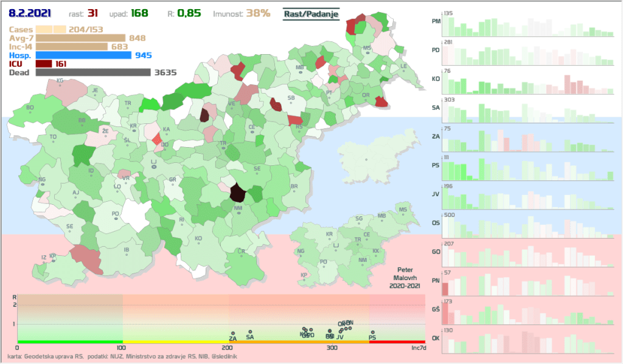
Task: Select the PN regional bar chart
Action: pyautogui.click(x=527, y=283)
